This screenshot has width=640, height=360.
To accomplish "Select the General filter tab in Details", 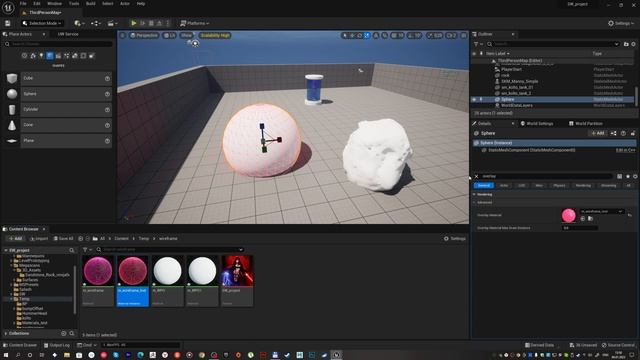I will 484,186.
